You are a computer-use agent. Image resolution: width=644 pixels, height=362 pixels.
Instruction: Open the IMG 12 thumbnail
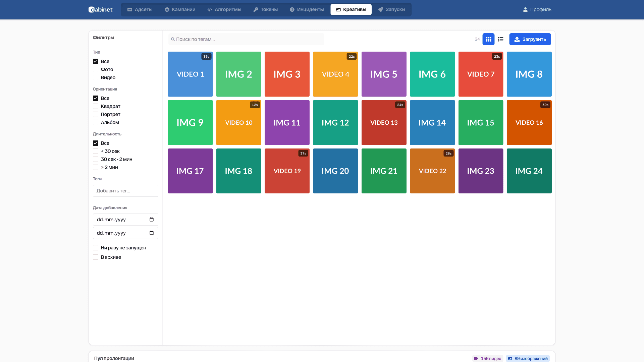(335, 123)
